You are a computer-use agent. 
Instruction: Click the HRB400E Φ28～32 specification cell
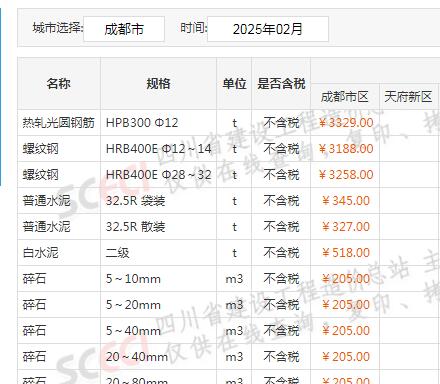tap(158, 175)
